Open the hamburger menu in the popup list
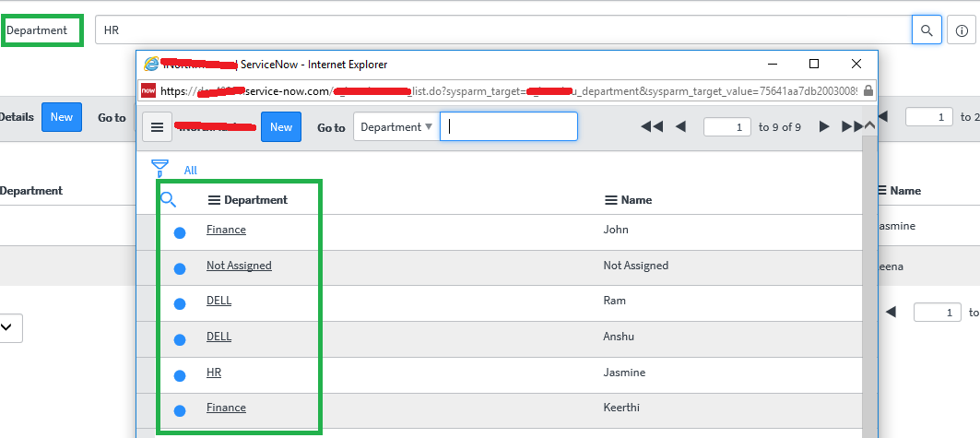This screenshot has height=438, width=980. click(158, 127)
